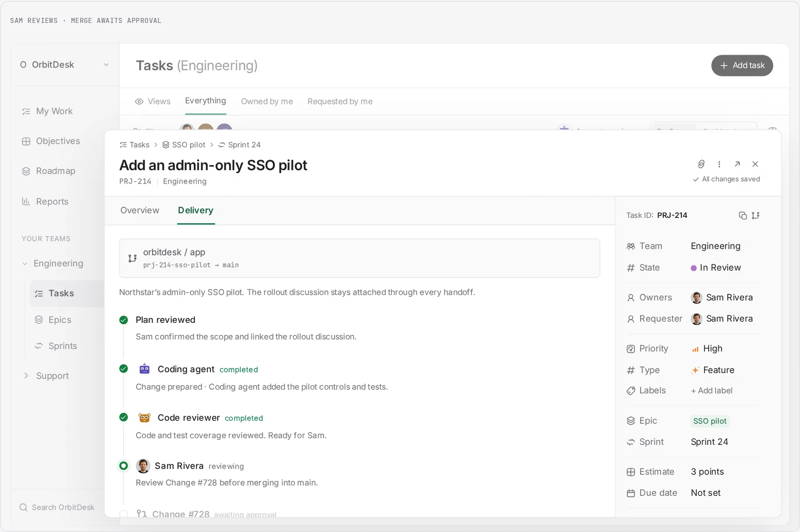
Task: Switch to Owned by me view
Action: [x=267, y=102]
